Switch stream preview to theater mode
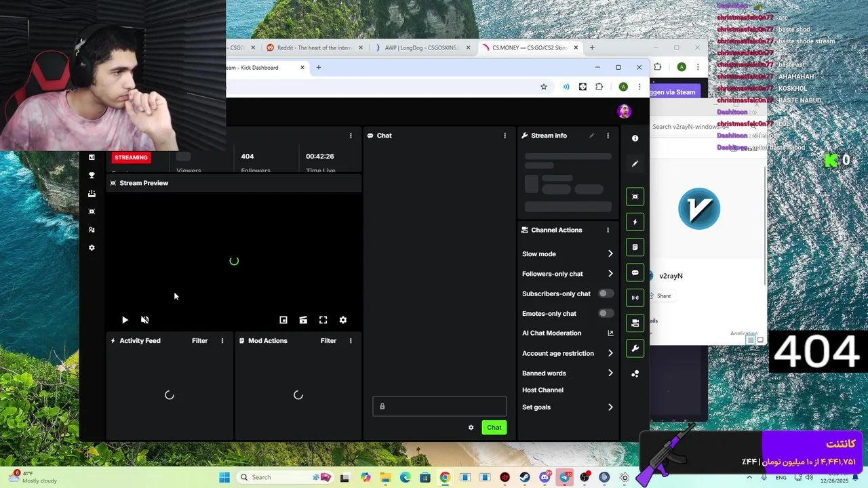 pyautogui.click(x=303, y=320)
